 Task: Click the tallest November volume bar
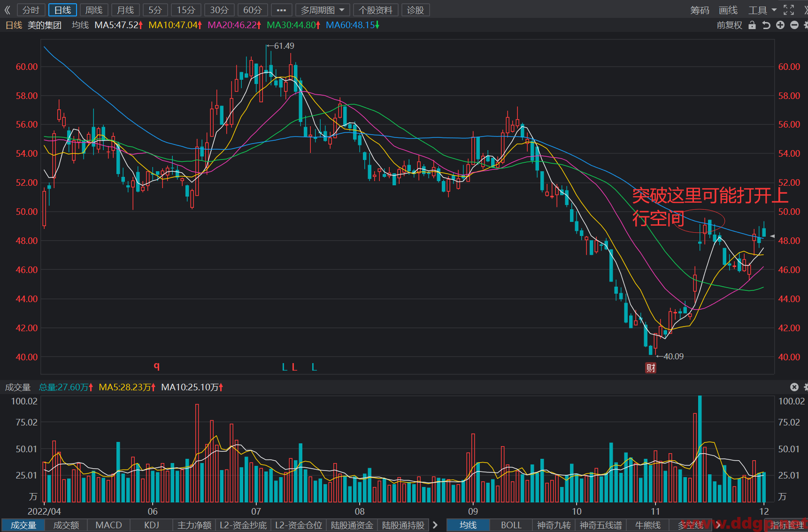[x=700, y=449]
